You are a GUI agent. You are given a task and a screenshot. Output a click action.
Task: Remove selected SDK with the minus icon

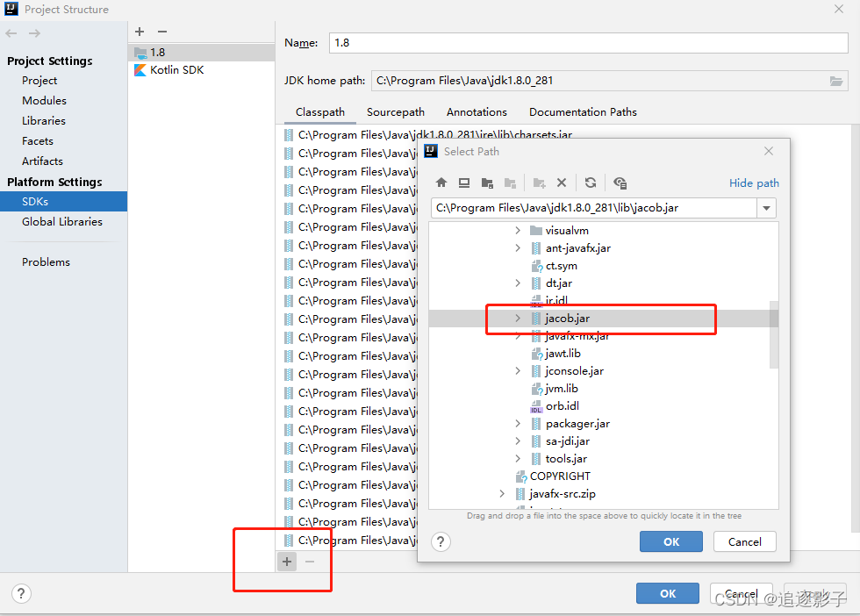coord(162,32)
